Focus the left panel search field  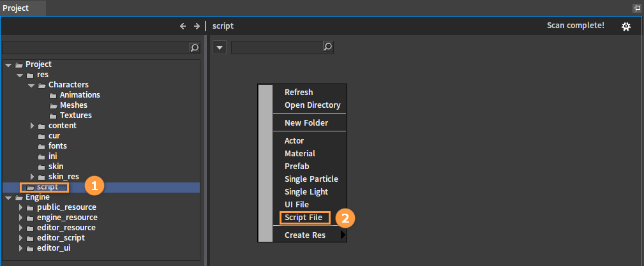click(96, 47)
